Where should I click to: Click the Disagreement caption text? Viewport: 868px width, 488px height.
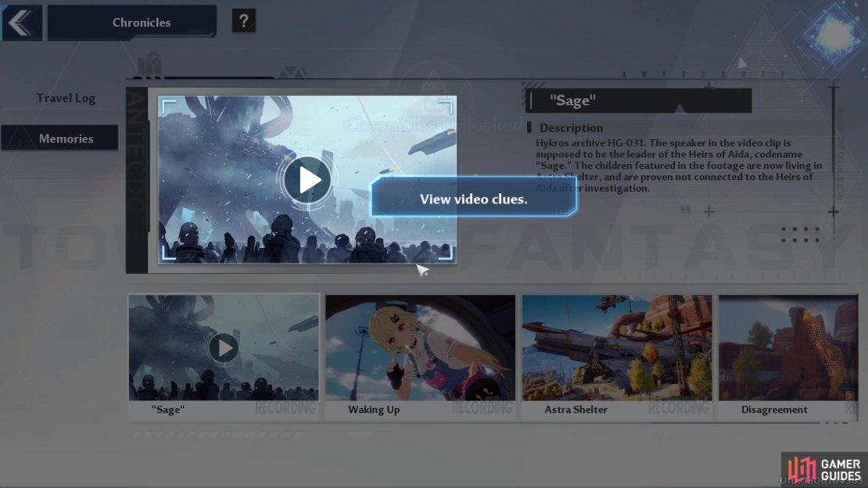[774, 410]
